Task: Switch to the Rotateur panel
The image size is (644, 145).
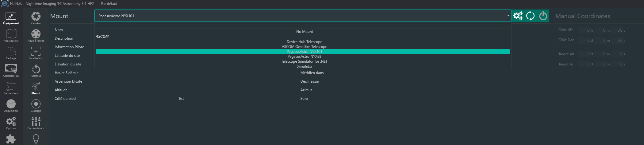Action: point(36,70)
